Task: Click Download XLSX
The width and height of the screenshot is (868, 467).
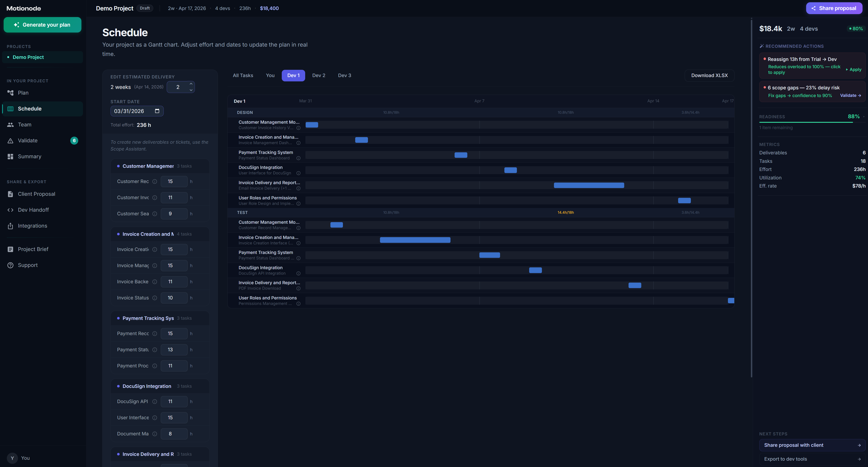Action: 709,75
